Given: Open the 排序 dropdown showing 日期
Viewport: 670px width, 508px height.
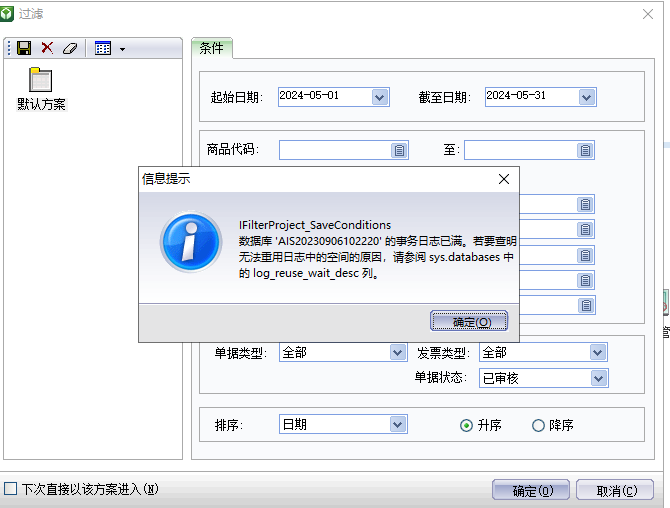Looking at the screenshot, I should 397,425.
